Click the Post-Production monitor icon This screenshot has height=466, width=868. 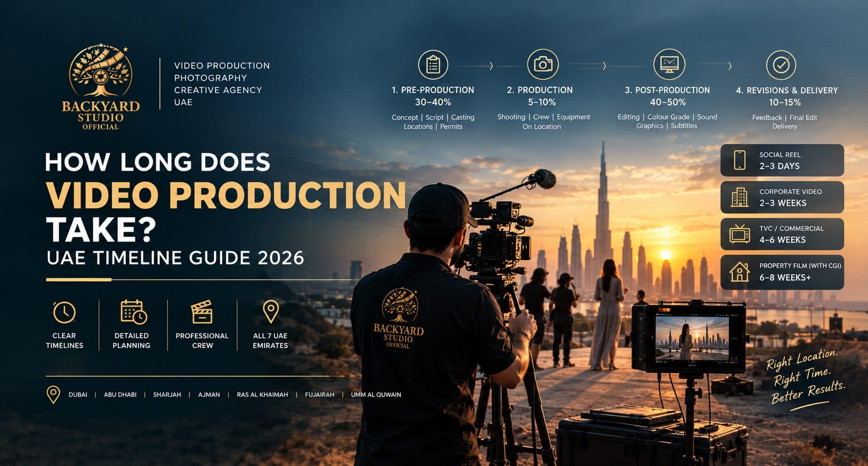coord(669,64)
